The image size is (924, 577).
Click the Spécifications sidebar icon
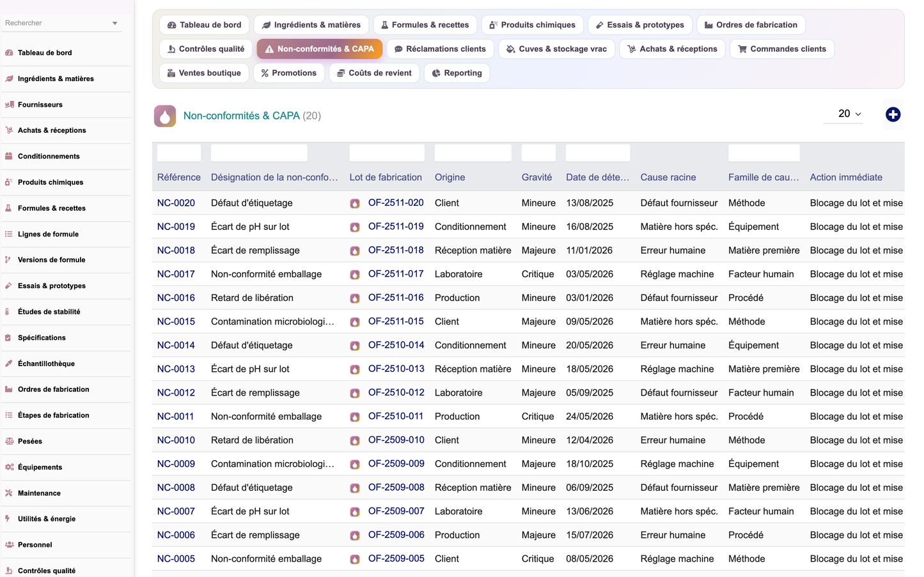[9, 337]
